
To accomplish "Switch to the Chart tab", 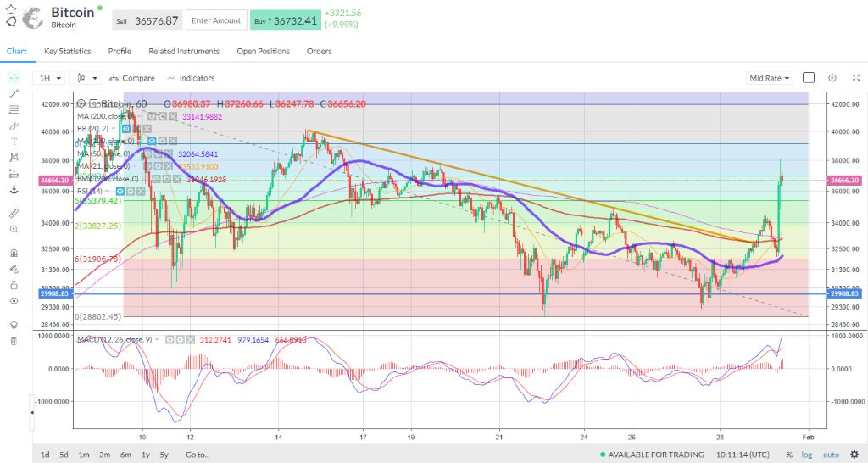I will click(17, 51).
